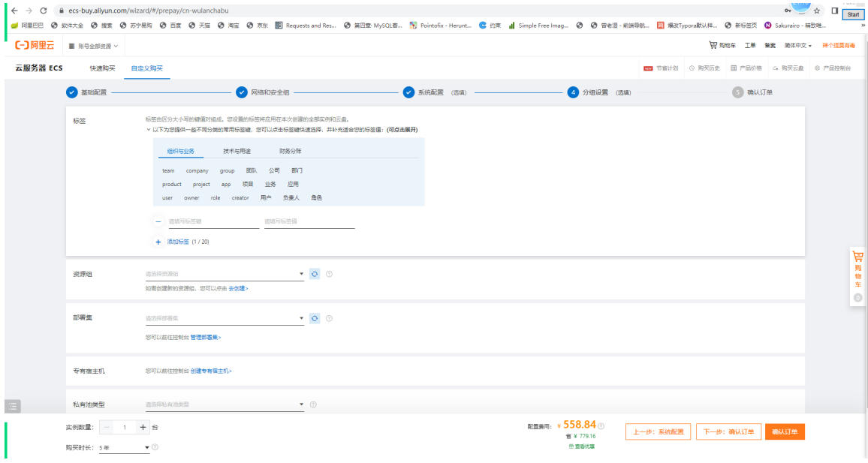The image size is (868, 463).
Task: Open the floating 购物车 widget on the right edge
Action: tap(857, 277)
